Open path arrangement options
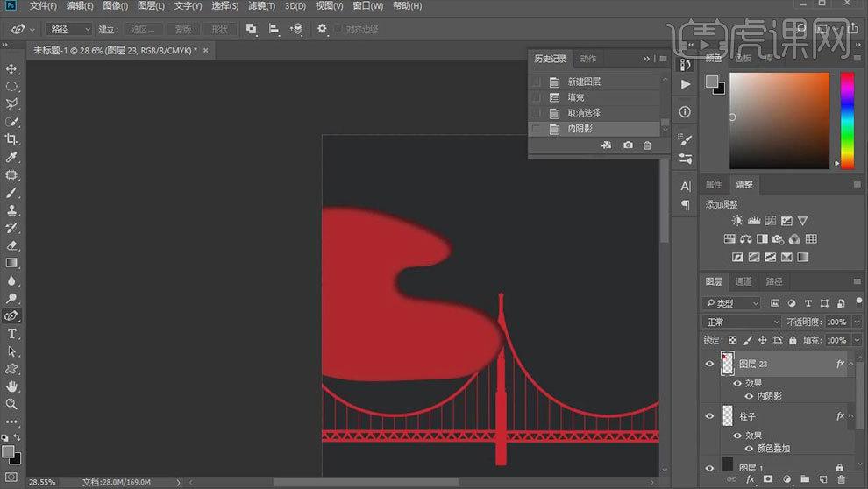Screen dimensions: 868x489 296,29
